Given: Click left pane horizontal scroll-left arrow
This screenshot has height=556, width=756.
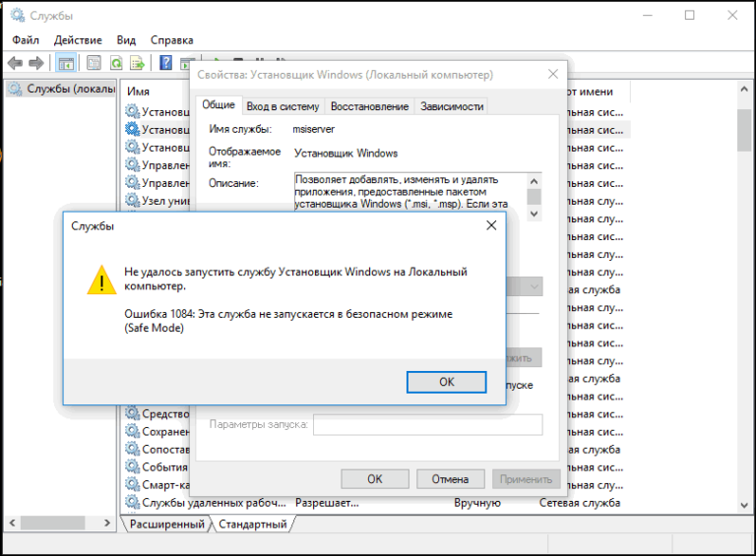Looking at the screenshot, I should pos(13,523).
